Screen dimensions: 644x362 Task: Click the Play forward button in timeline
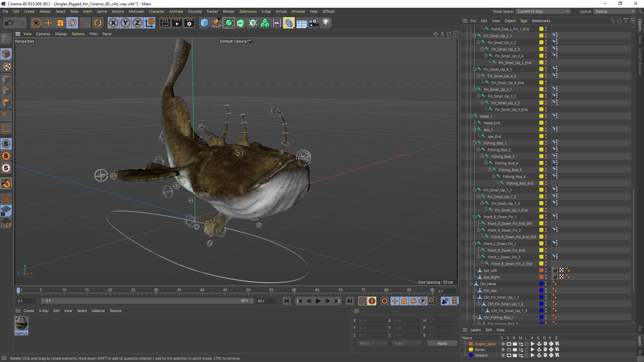[x=318, y=301]
